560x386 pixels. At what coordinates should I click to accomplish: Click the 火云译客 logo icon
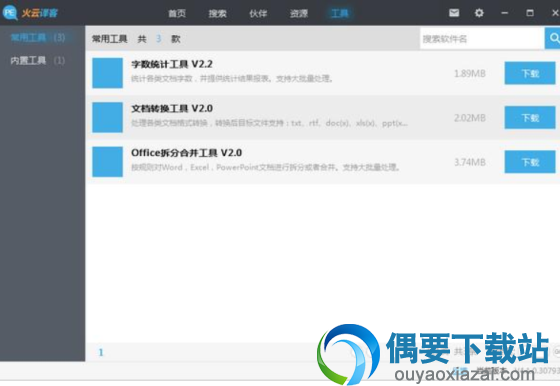pos(10,12)
